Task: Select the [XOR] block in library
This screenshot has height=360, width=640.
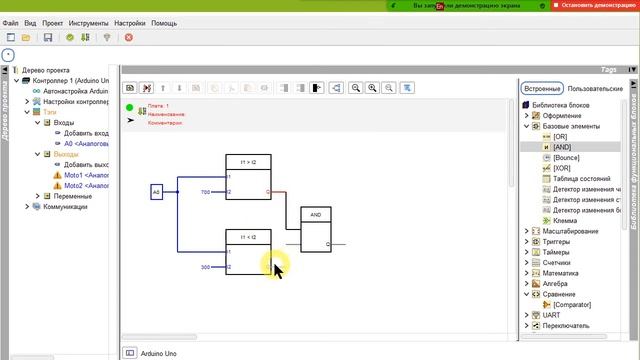Action: tap(562, 168)
